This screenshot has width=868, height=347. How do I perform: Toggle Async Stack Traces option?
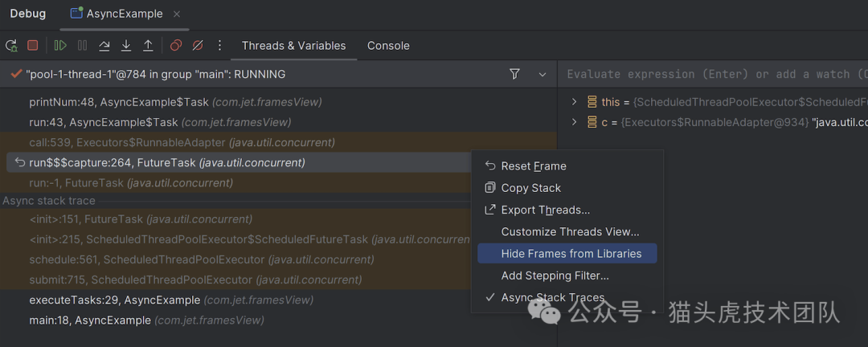pos(553,297)
